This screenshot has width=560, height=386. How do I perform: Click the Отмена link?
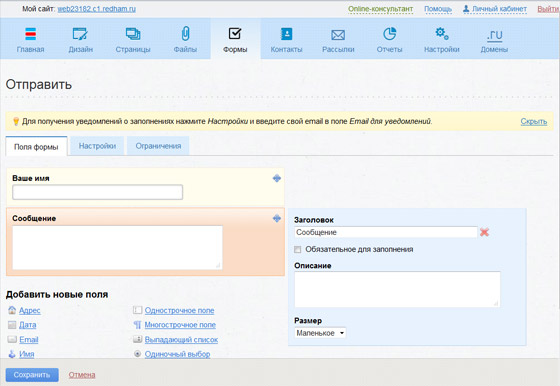(x=82, y=375)
